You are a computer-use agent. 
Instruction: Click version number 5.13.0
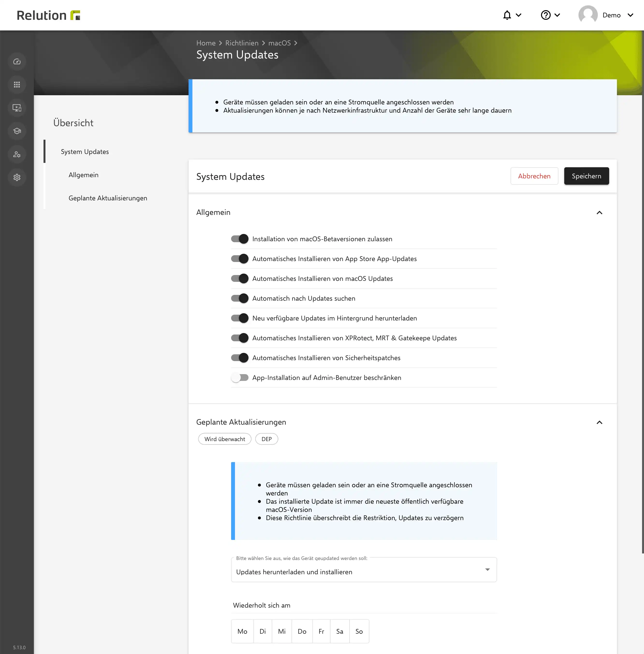pos(19,647)
